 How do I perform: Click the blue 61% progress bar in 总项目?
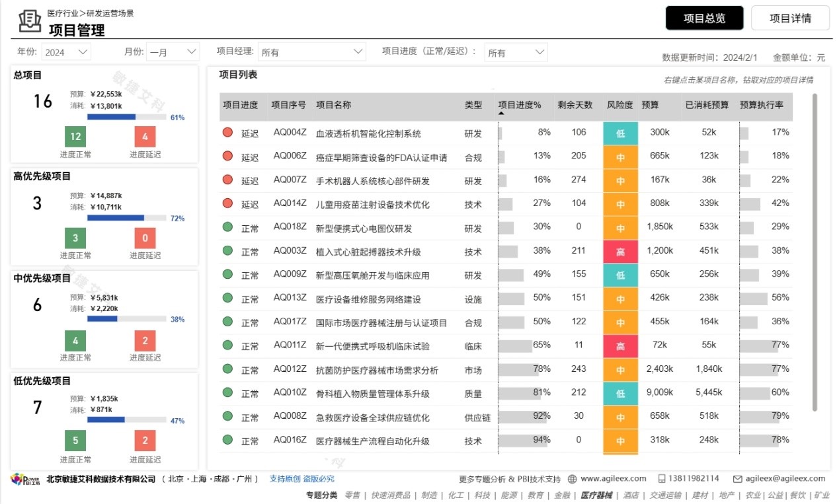click(112, 116)
